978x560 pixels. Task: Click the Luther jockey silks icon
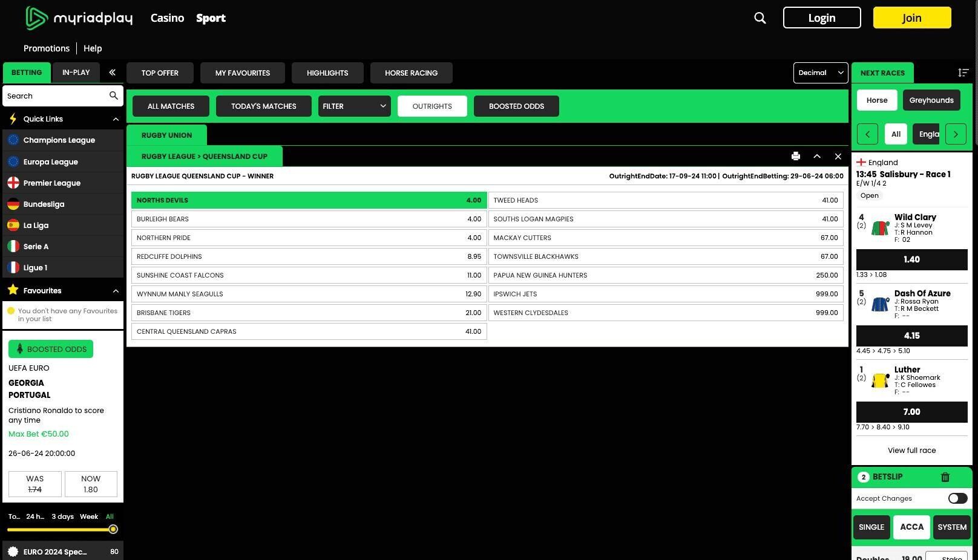point(880,380)
